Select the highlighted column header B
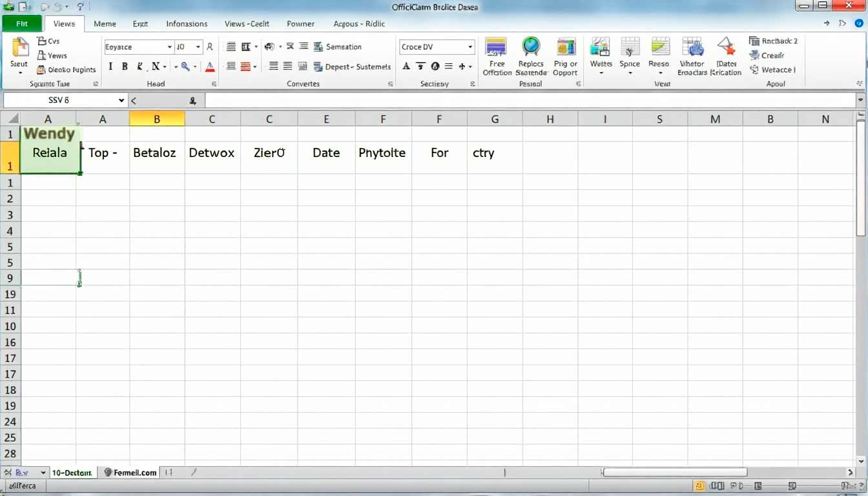Screen dimensions: 868x496 [x=157, y=119]
